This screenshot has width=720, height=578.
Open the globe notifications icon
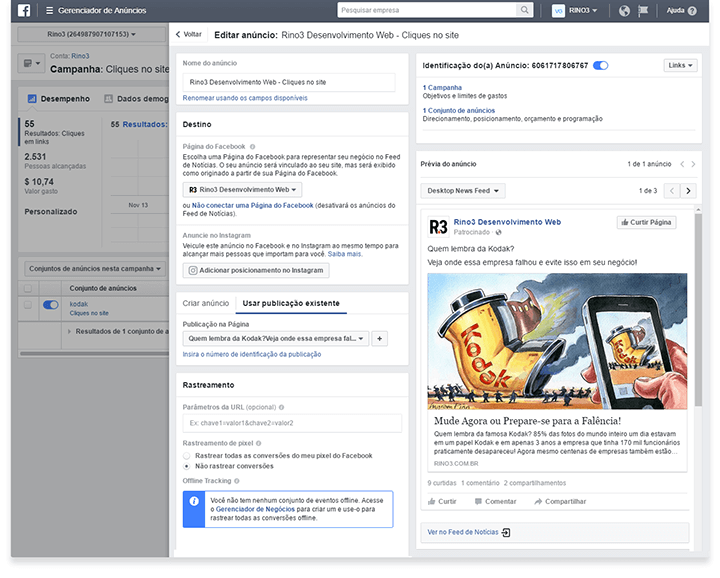pyautogui.click(x=624, y=11)
